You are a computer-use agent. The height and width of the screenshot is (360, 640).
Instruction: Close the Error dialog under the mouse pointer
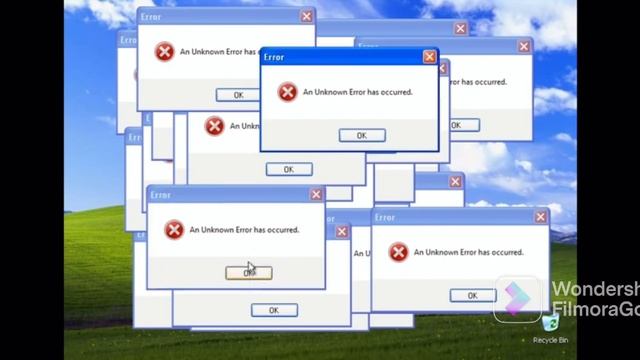pos(316,195)
